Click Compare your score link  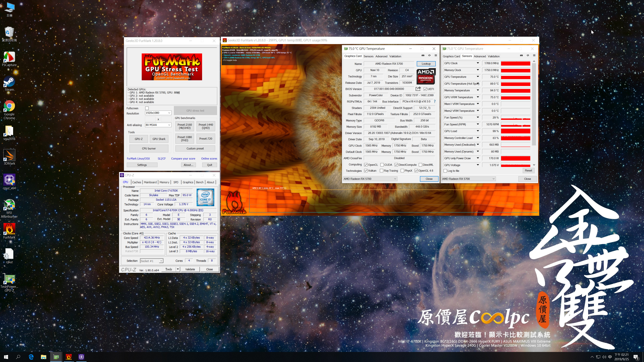pos(183,159)
